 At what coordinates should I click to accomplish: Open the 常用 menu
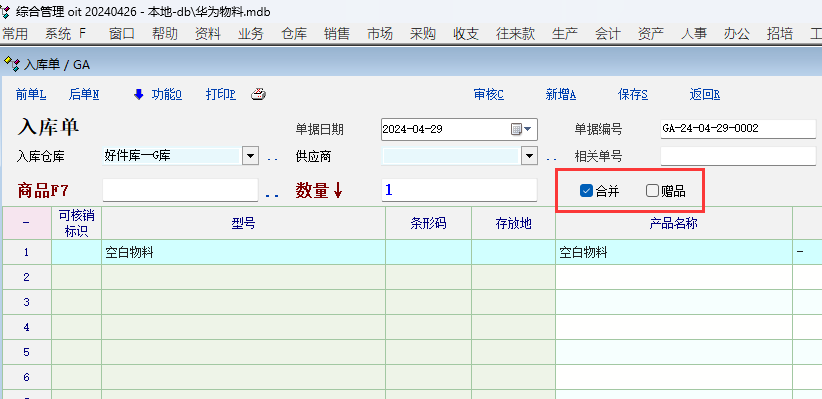click(15, 34)
